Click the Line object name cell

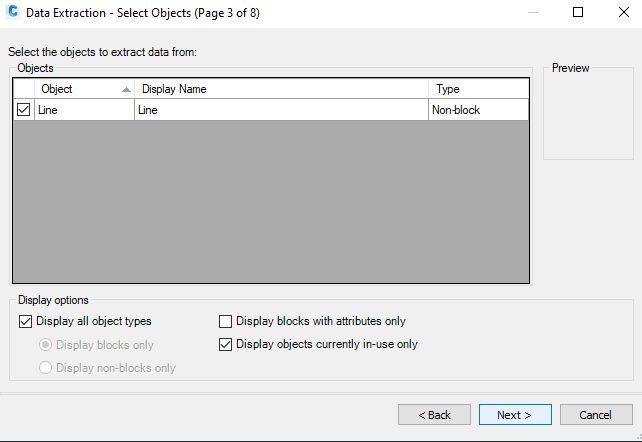[x=84, y=110]
